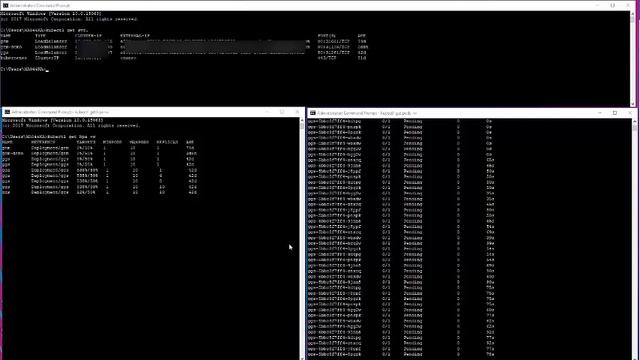
Task: Click the top Command Prompt title bar text
Action: point(40,6)
